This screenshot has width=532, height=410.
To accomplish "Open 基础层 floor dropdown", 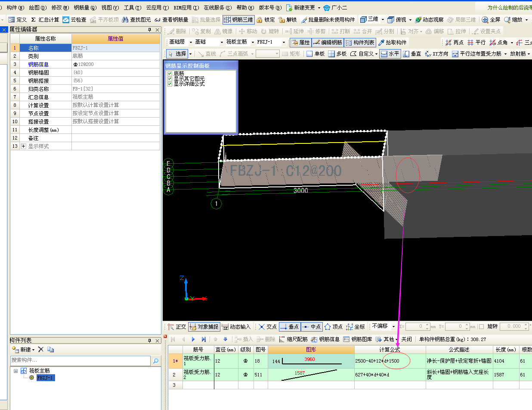I will (190, 42).
